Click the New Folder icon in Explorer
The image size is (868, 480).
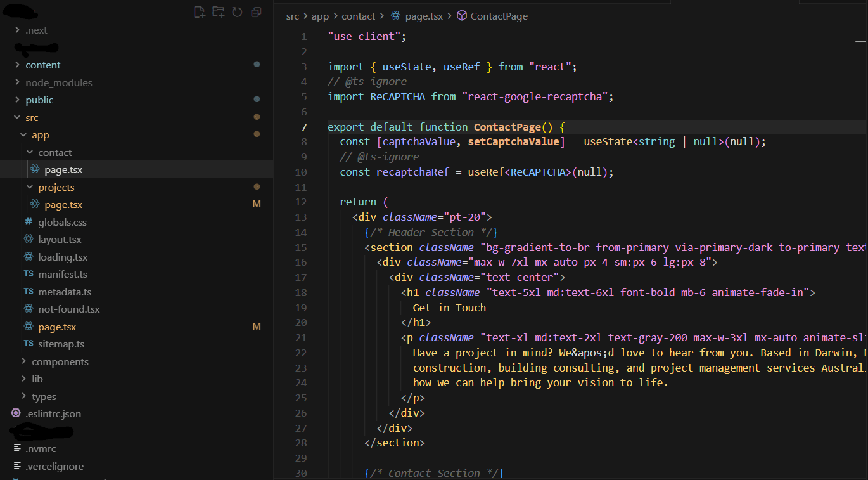point(218,12)
